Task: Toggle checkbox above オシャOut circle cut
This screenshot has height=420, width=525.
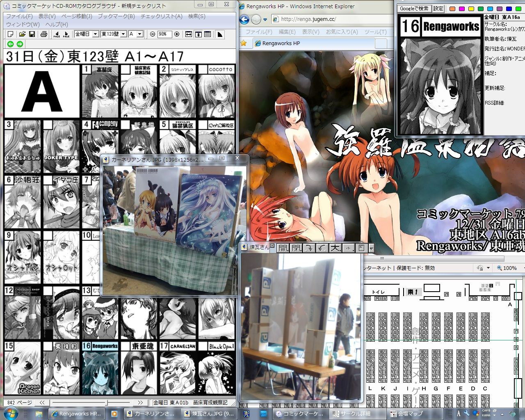Action: 48,235
